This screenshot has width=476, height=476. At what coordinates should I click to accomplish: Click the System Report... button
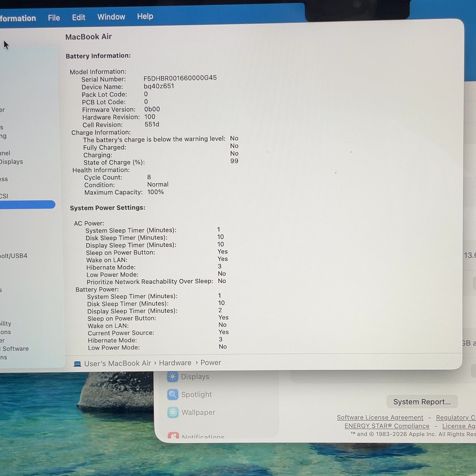[x=422, y=402]
